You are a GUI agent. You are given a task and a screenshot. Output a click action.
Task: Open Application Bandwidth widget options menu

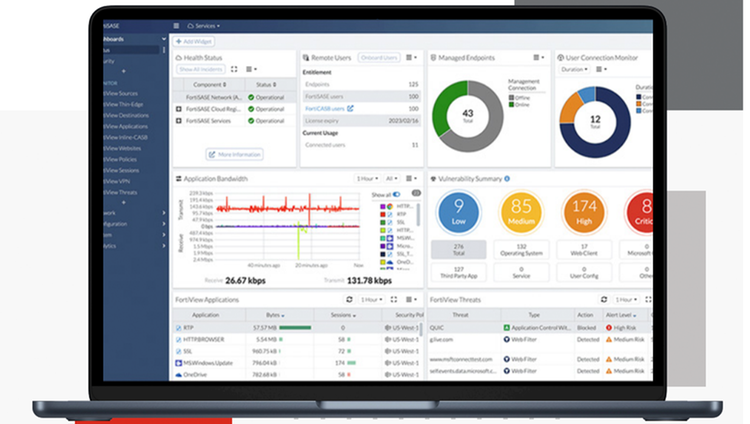[411, 179]
